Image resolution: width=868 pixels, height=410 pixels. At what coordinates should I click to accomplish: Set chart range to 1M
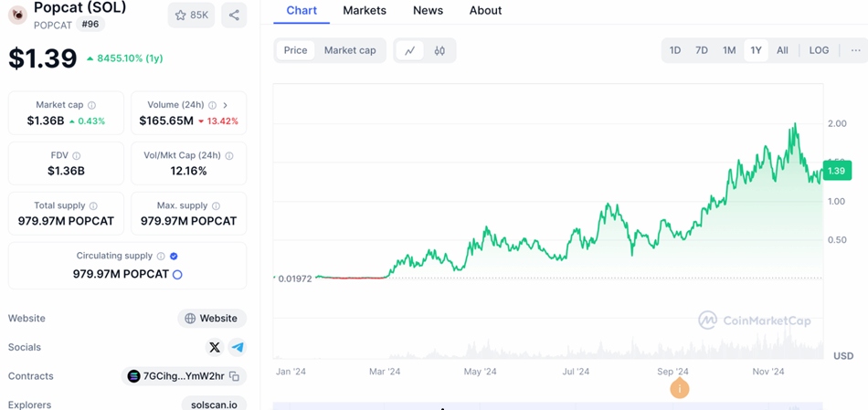(729, 50)
